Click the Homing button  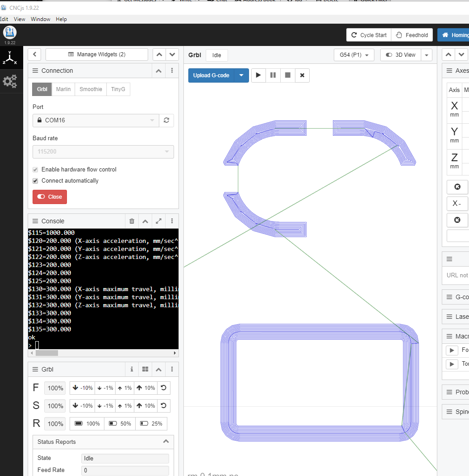coord(453,35)
